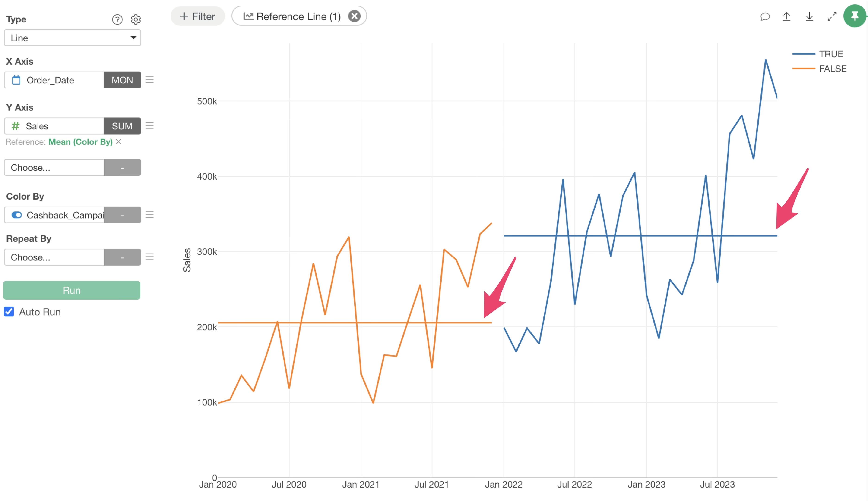
Task: Toggle TRUE series in the legend
Action: coord(830,54)
